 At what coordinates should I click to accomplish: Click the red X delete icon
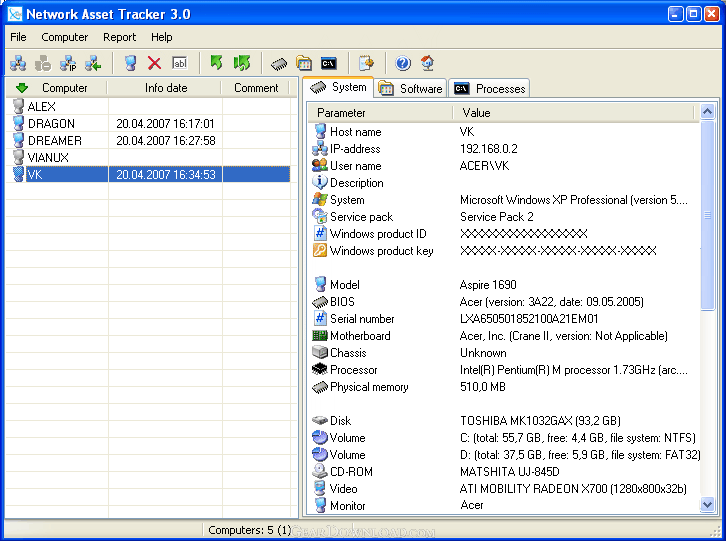coord(154,63)
